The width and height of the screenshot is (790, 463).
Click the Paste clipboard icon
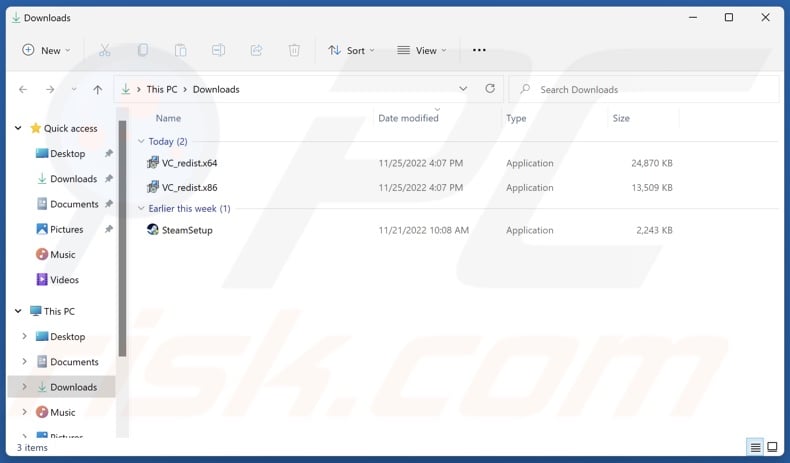click(180, 50)
